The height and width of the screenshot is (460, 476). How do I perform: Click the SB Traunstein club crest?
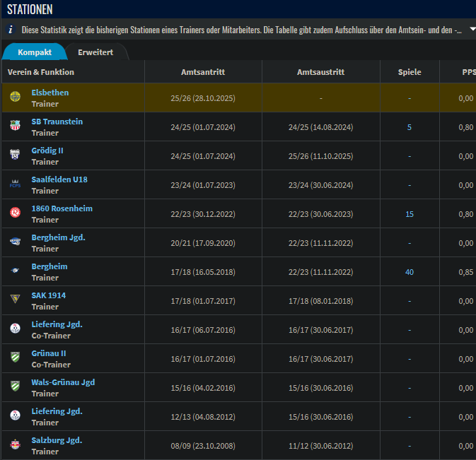click(16, 126)
